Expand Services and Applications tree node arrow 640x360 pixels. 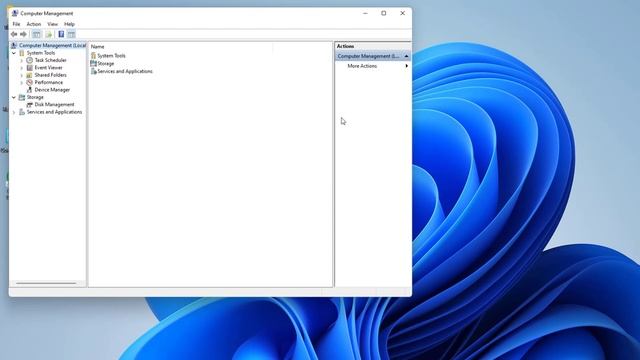point(14,112)
